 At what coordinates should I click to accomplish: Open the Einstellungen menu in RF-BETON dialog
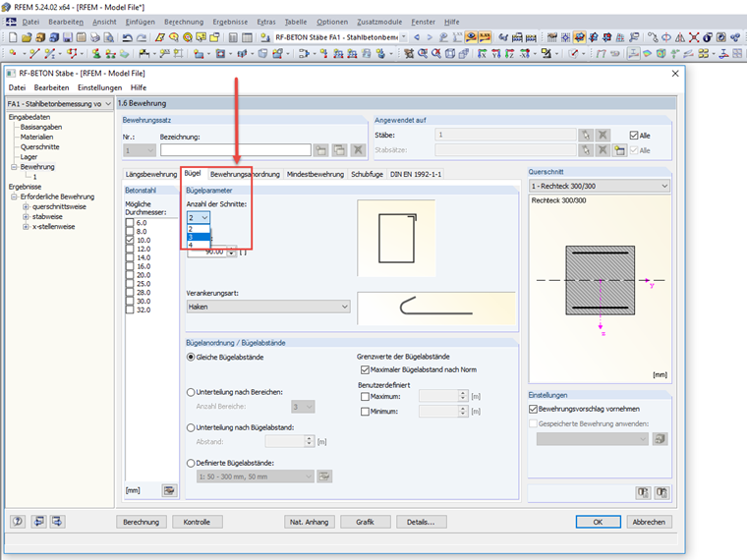(99, 87)
